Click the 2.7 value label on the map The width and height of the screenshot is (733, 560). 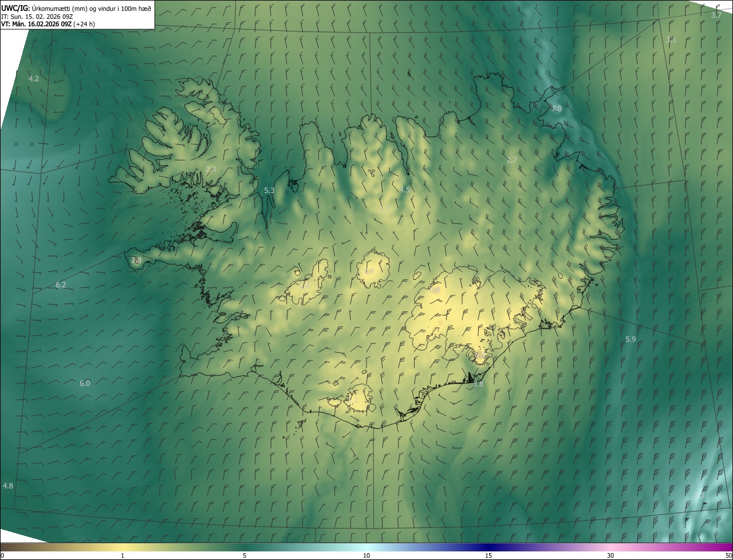512,160
